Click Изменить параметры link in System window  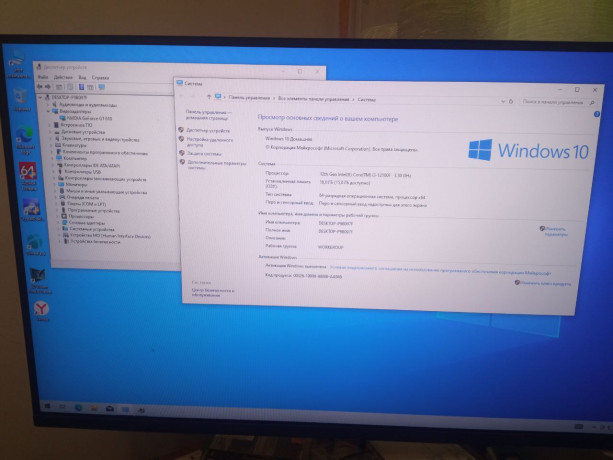click(x=556, y=231)
